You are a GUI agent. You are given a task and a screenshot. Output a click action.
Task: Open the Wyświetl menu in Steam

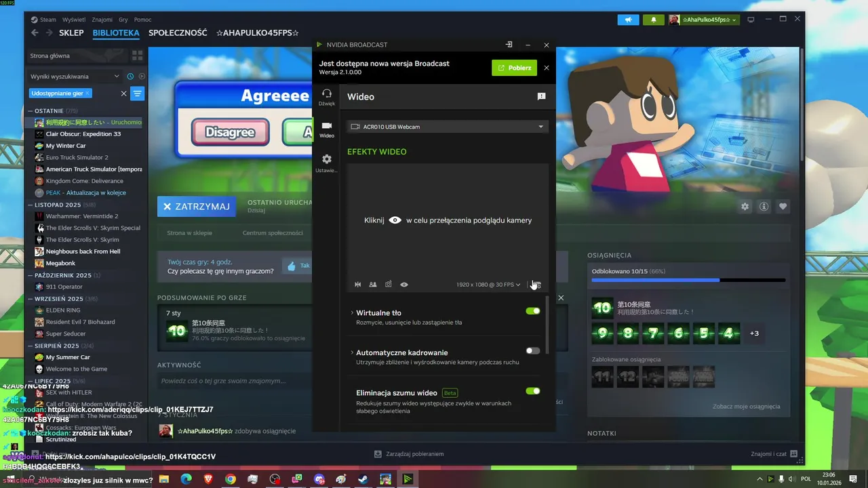click(x=74, y=20)
